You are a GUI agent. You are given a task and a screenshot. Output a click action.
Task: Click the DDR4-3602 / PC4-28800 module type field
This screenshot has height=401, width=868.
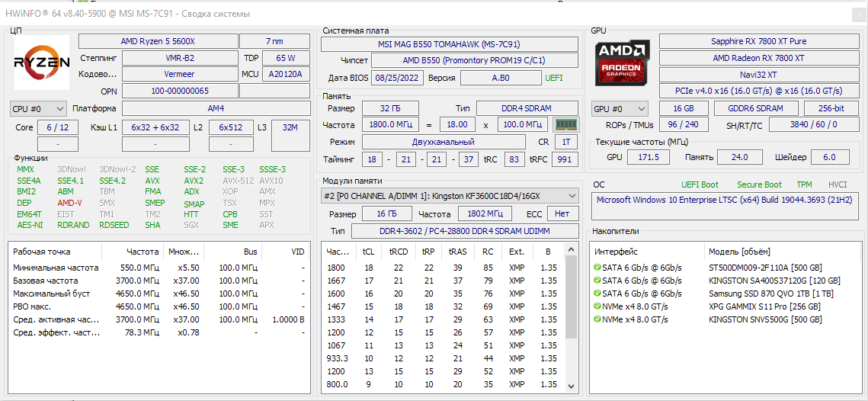464,230
